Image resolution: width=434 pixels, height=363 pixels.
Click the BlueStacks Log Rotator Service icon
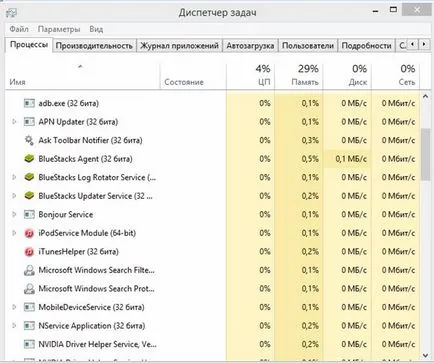(29, 177)
